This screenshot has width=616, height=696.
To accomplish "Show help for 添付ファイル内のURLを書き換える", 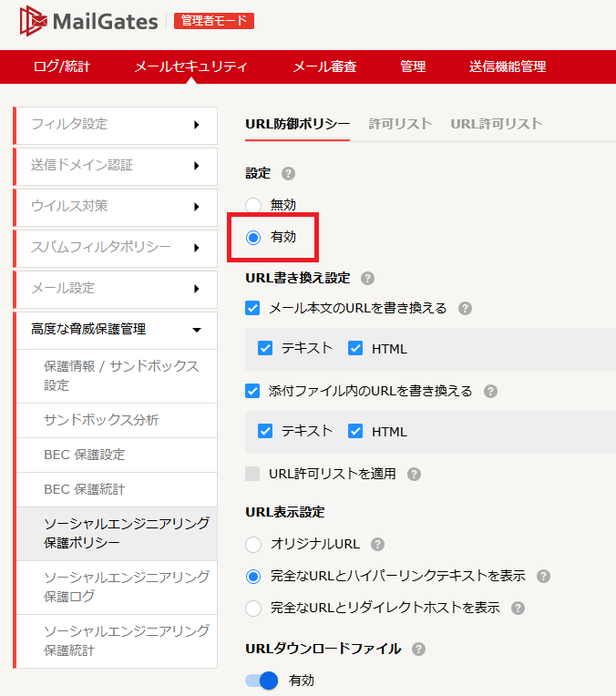I will pyautogui.click(x=490, y=391).
